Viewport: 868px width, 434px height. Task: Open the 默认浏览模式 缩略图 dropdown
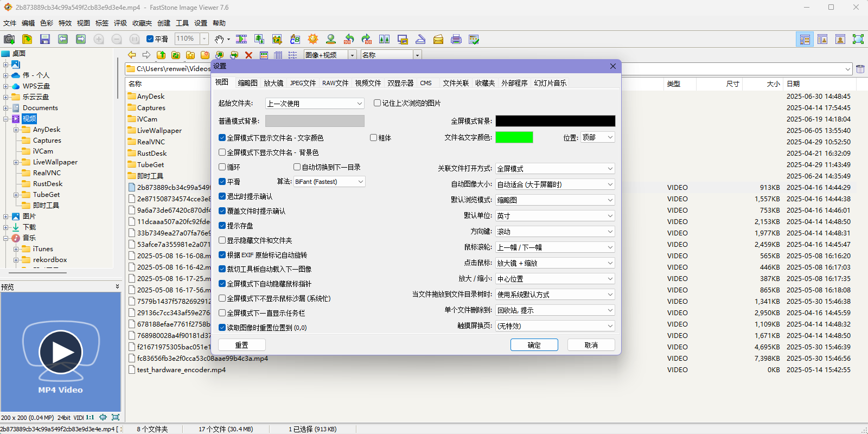coord(555,200)
